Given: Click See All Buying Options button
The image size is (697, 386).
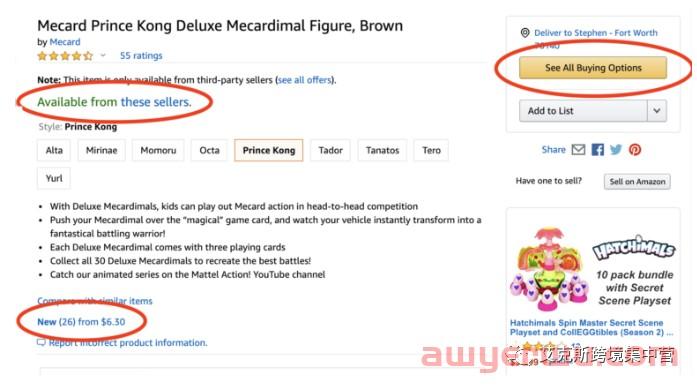Looking at the screenshot, I should pyautogui.click(x=593, y=68).
